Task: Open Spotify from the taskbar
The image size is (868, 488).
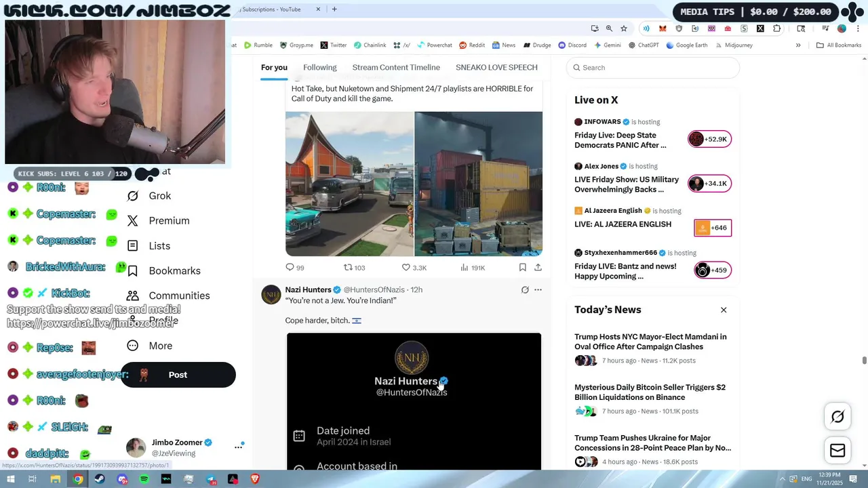Action: [x=144, y=479]
